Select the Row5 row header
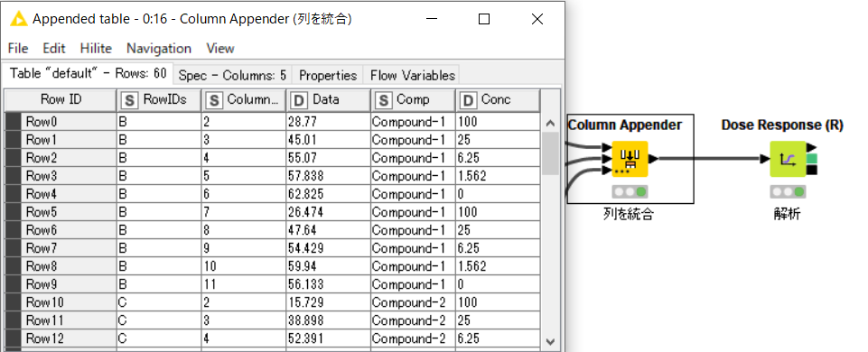The height and width of the screenshot is (352, 868). click(x=61, y=212)
